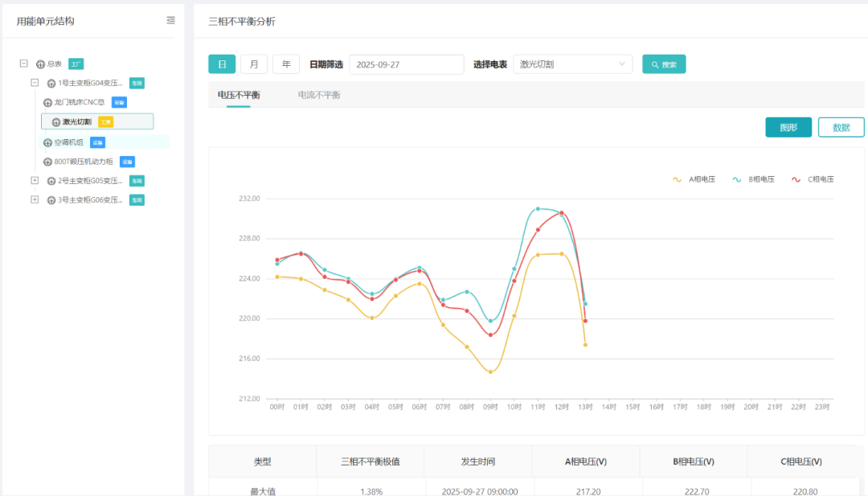This screenshot has height=496, width=868.
Task: Expand the 3号主变柜G06变压 tree node
Action: (x=35, y=199)
